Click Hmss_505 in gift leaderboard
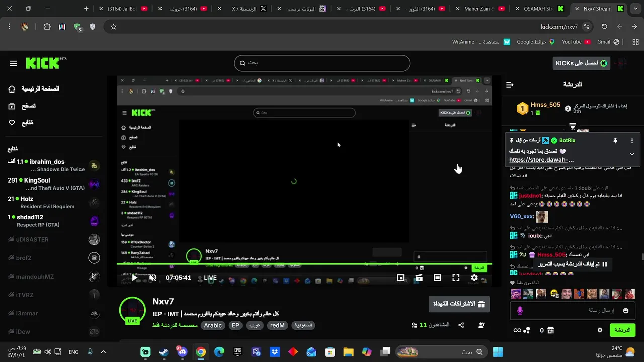Image resolution: width=644 pixels, height=362 pixels. [x=545, y=105]
